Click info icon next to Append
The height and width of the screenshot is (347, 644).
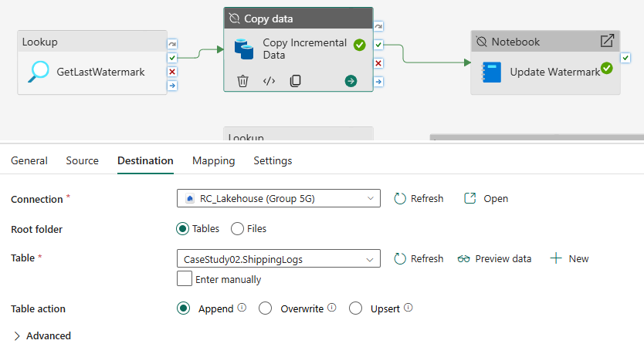coord(242,307)
